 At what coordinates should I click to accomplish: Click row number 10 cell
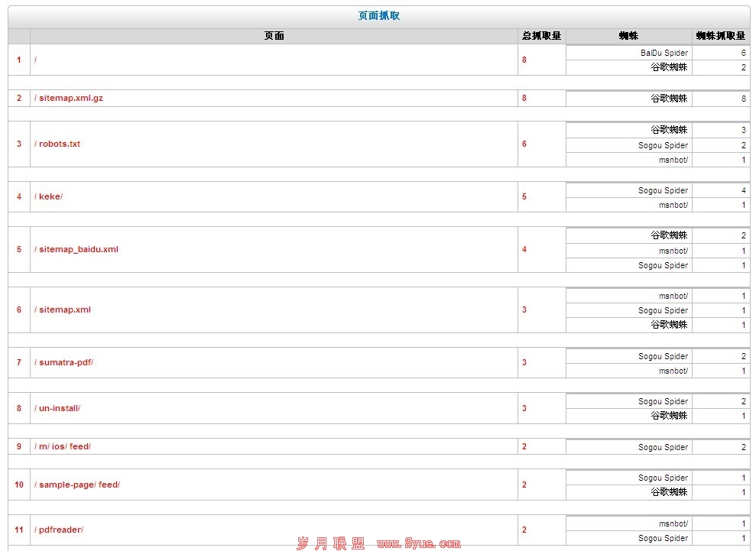click(19, 485)
